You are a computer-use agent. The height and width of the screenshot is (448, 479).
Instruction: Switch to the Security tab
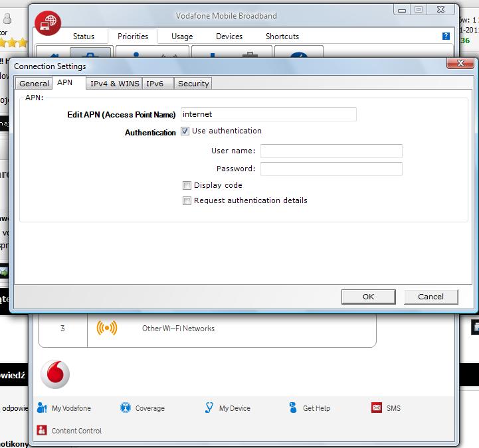(x=193, y=83)
